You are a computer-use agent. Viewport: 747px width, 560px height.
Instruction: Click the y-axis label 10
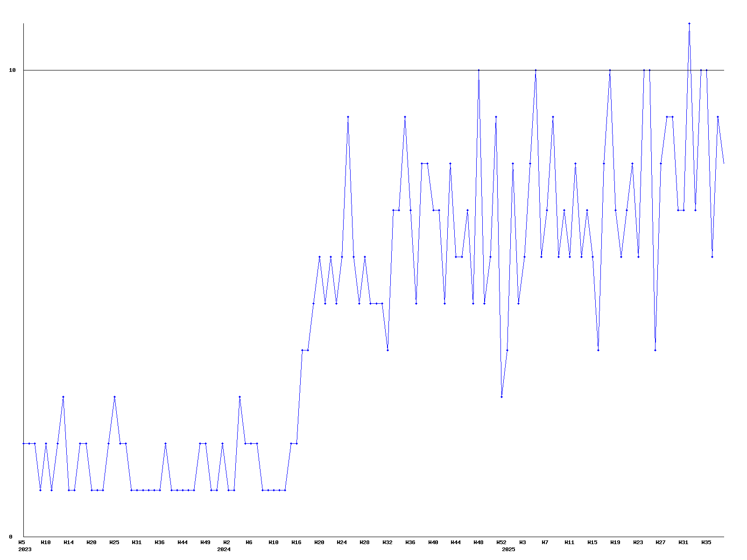[x=13, y=70]
